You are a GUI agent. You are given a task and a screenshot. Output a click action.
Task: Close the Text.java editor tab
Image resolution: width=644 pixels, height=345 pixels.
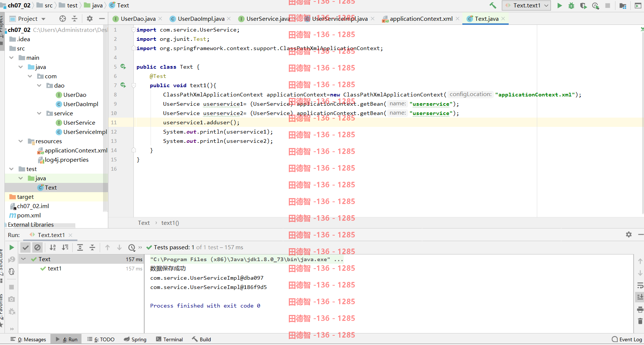(503, 19)
